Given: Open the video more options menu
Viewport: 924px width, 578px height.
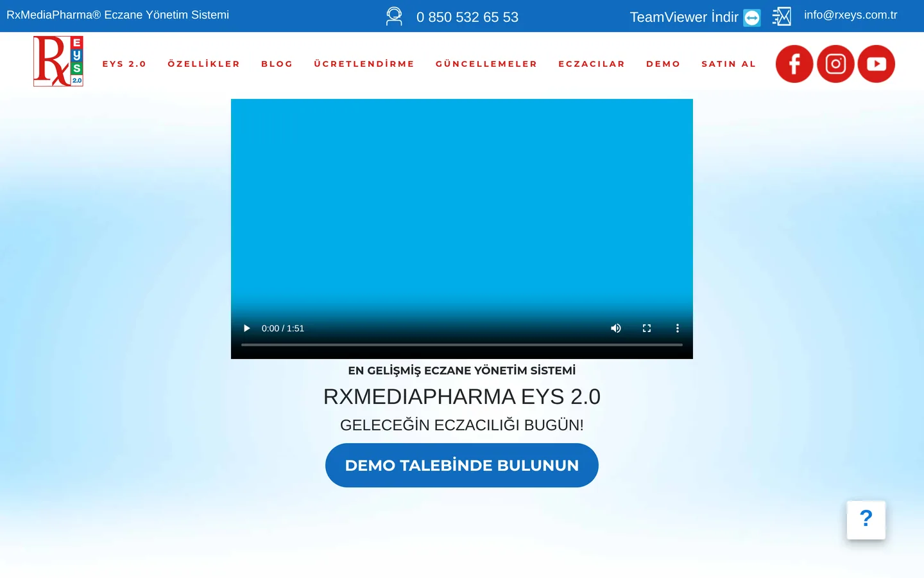Looking at the screenshot, I should [x=678, y=328].
